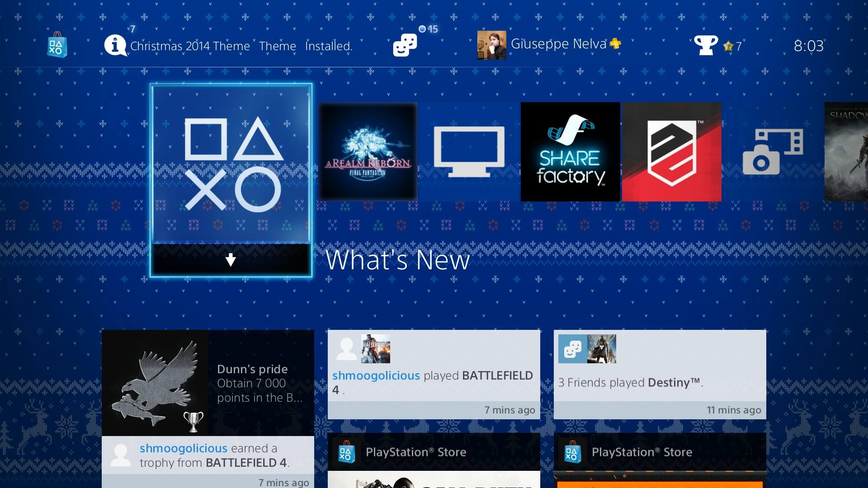The image size is (868, 488).
Task: Open the 3 Friends played Destiny activity
Action: (660, 375)
